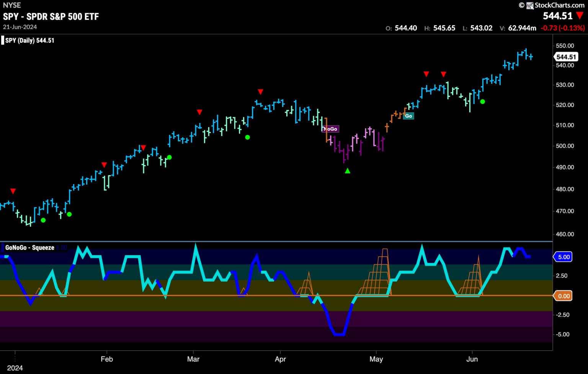This screenshot has width=588, height=374.
Task: Click the GoNoGo - Squeeze indicator label
Action: (x=30, y=248)
